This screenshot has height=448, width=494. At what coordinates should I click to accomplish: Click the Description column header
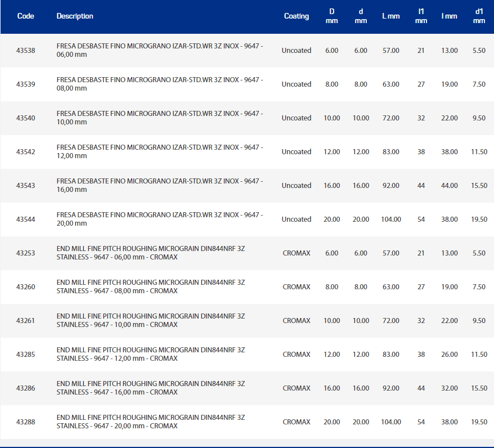pyautogui.click(x=75, y=16)
